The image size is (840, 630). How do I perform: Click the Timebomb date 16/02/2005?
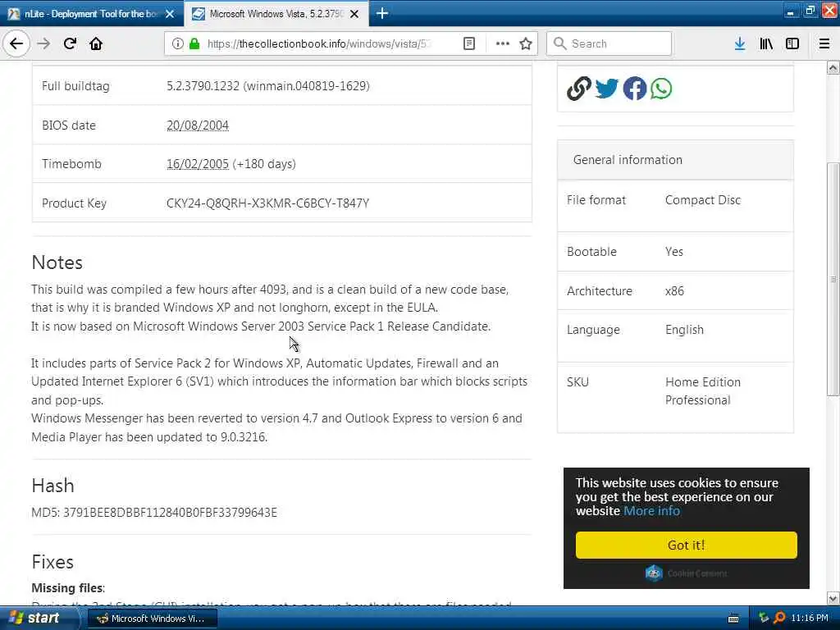tap(198, 163)
